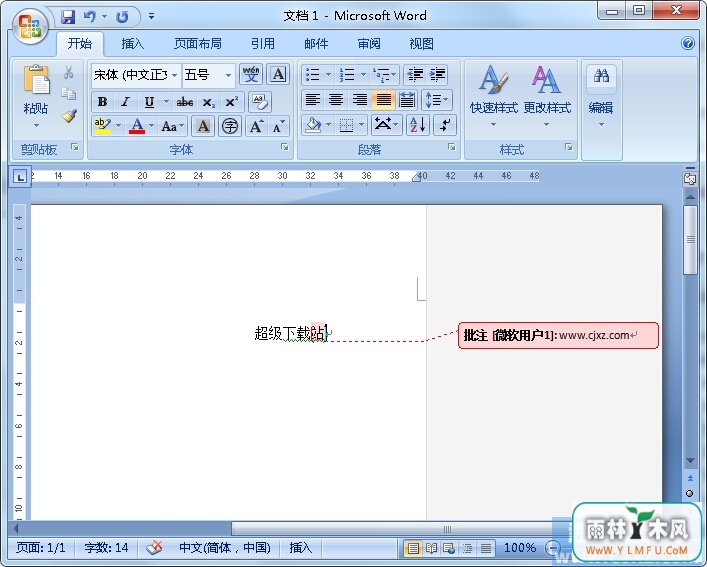
Task: Apply paragraph shading paint bucket
Action: point(313,125)
